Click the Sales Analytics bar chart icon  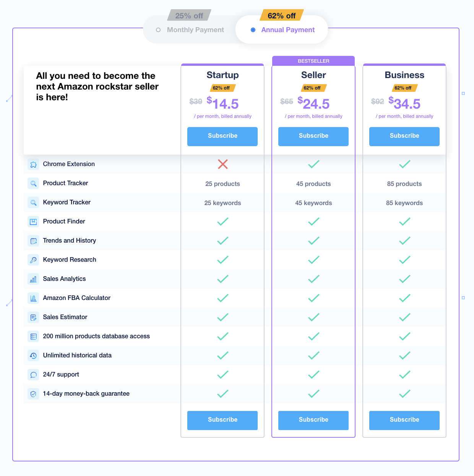click(33, 279)
